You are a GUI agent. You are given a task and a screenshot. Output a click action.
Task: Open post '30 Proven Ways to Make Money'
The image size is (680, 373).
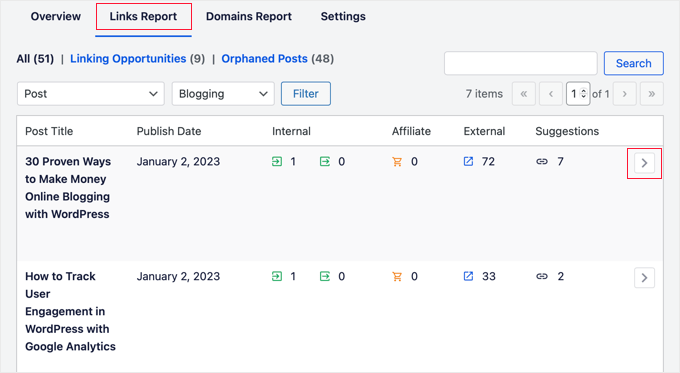(x=68, y=188)
